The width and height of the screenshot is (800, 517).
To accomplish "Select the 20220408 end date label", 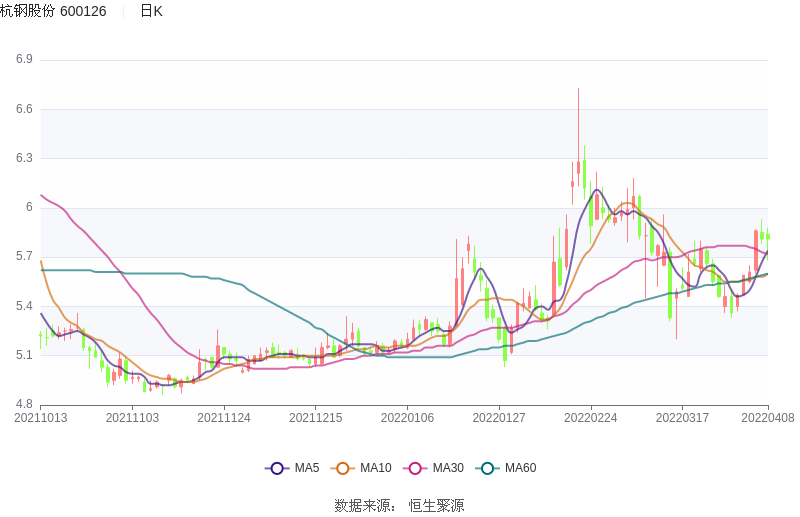I will point(768,418).
